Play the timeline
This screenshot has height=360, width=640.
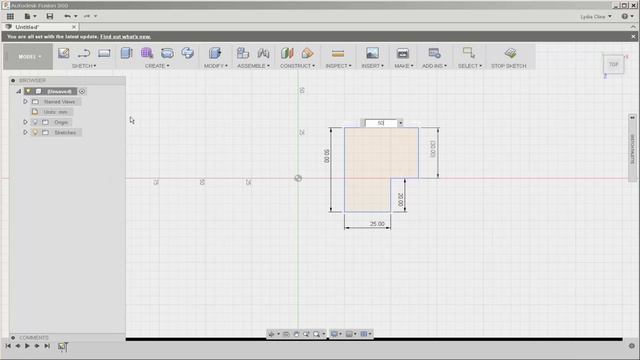pyautogui.click(x=27, y=346)
